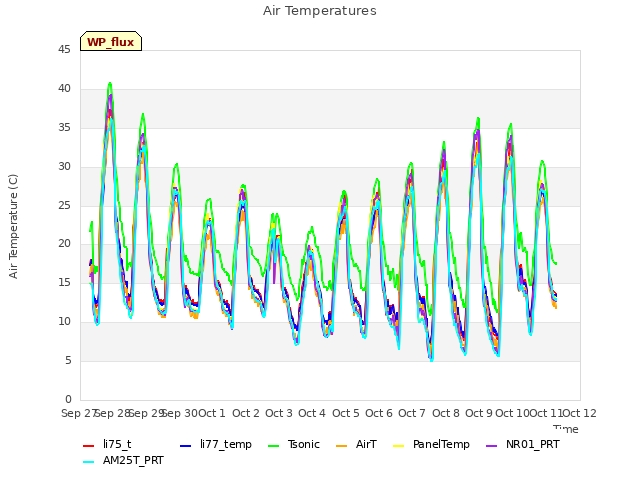Click the li75_t legend entry

coord(107,444)
